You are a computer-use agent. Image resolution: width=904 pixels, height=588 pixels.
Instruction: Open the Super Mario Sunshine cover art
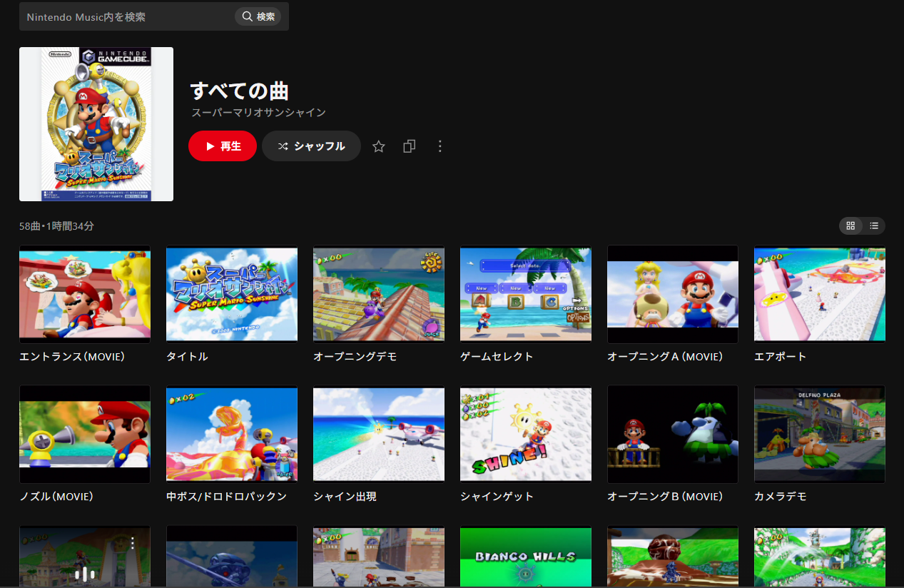coord(96,124)
